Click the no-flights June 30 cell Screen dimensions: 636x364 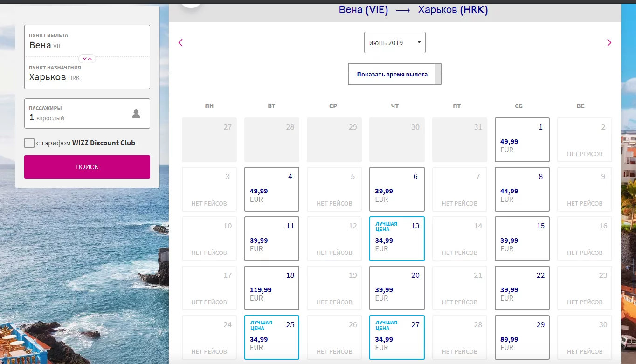[x=585, y=337]
